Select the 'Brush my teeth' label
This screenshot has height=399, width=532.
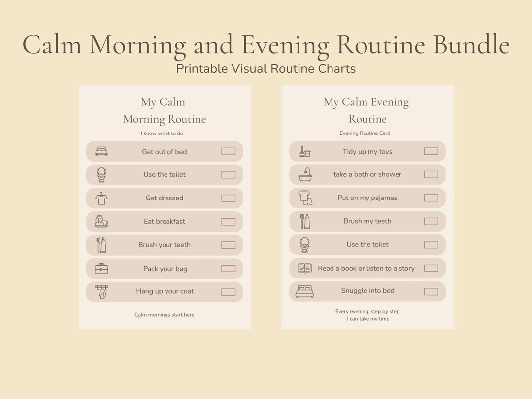pos(367,221)
